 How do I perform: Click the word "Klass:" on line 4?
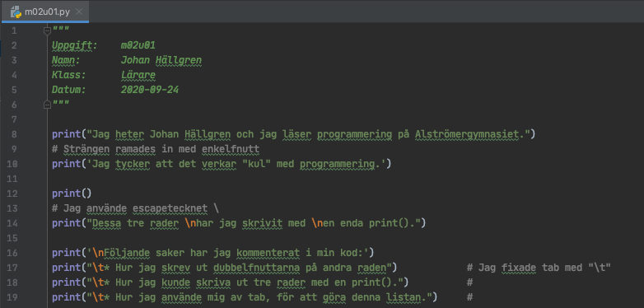pos(69,75)
